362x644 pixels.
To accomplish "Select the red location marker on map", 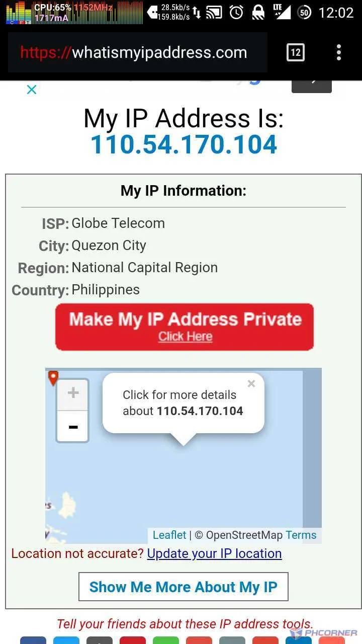I will tap(53, 378).
